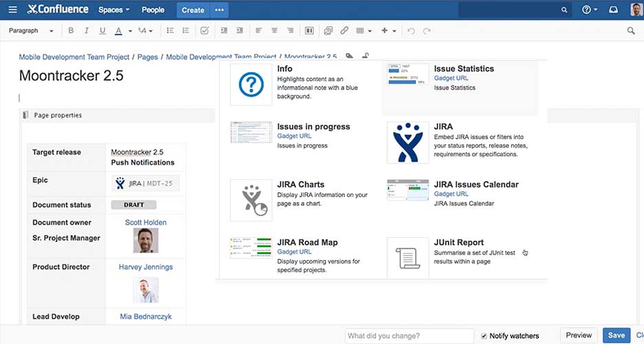Viewport: 644px width, 344px height.
Task: Undo the last change
Action: coord(411,31)
